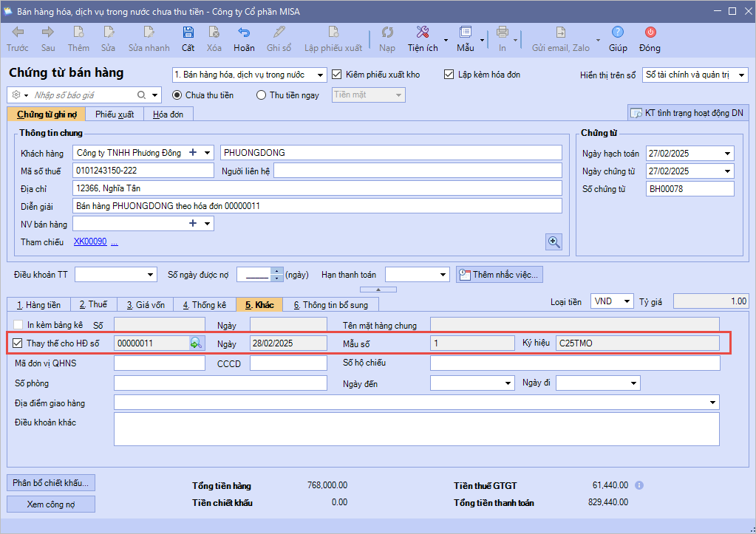Viewport: 756px width, 534px height.
Task: Open the 4. Thống kê tab
Action: coord(205,304)
